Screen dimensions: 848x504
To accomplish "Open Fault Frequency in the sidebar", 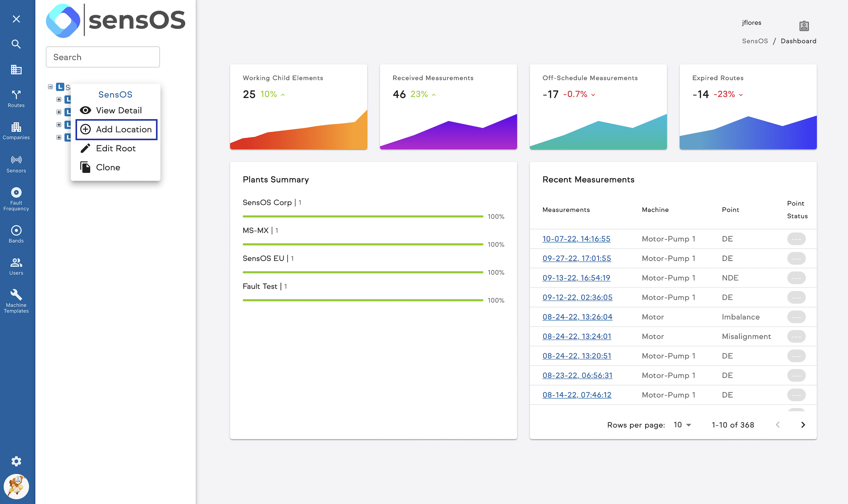I will pos(16,199).
